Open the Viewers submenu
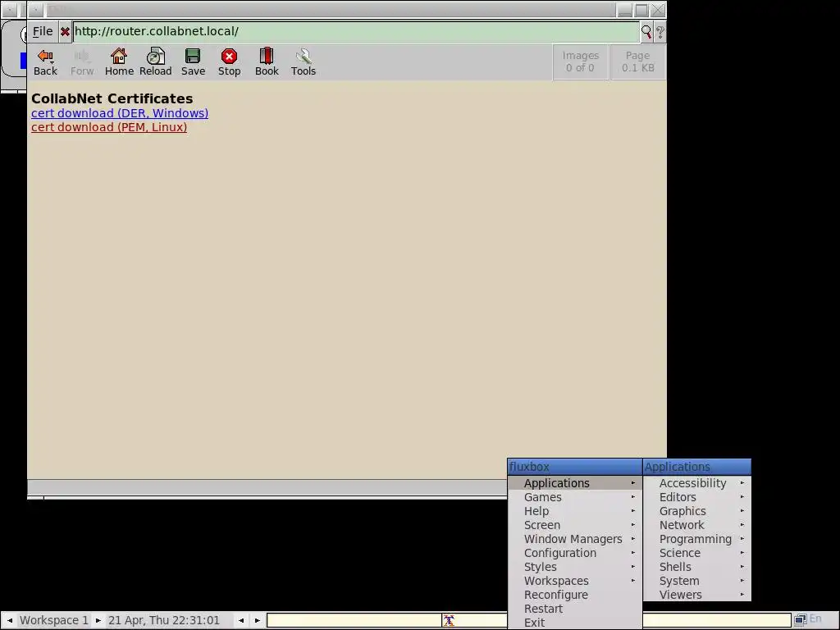 697,595
